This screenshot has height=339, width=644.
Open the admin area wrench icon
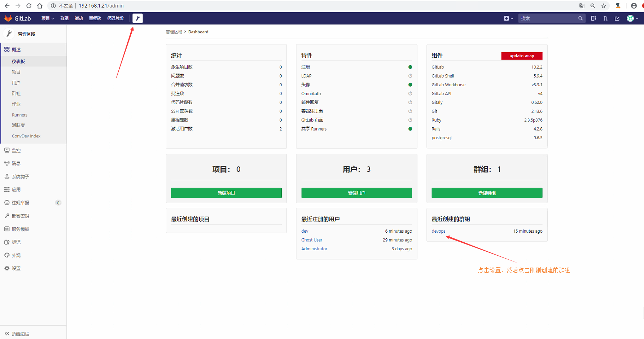coord(137,18)
